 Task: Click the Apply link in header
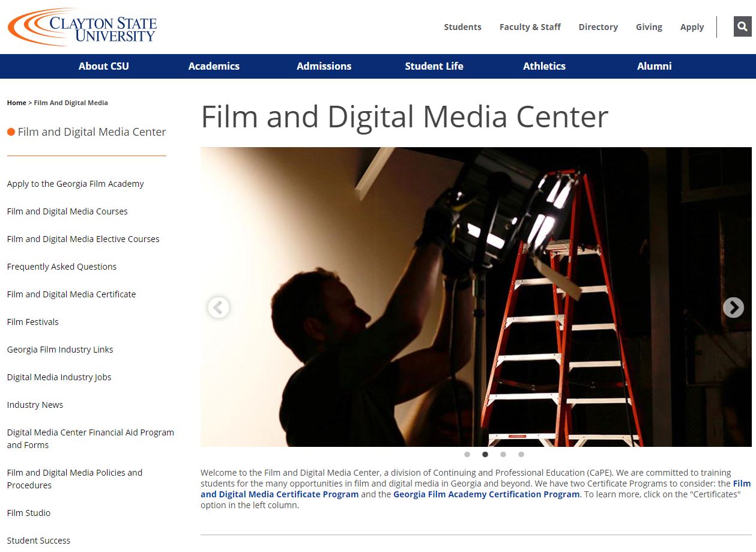pyautogui.click(x=692, y=27)
